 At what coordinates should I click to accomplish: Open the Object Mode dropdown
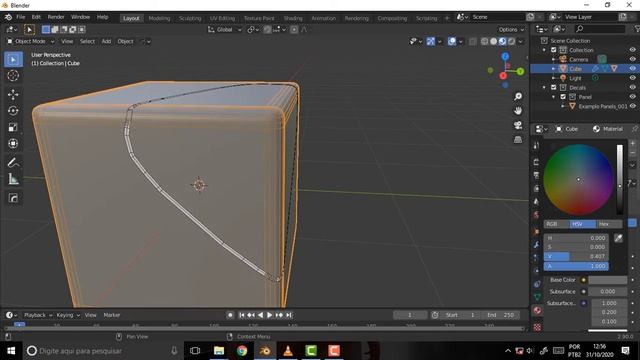click(x=31, y=41)
